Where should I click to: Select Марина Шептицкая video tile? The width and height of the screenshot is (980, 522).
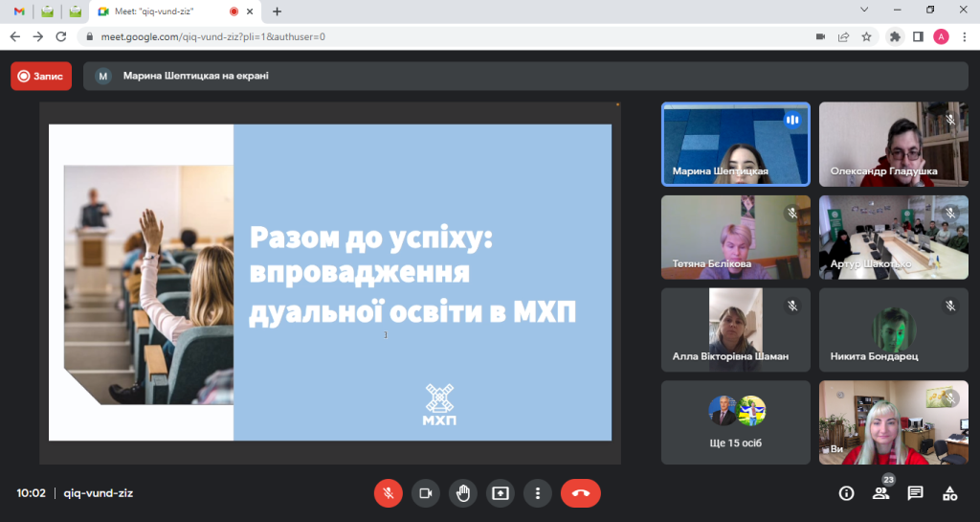pos(735,144)
